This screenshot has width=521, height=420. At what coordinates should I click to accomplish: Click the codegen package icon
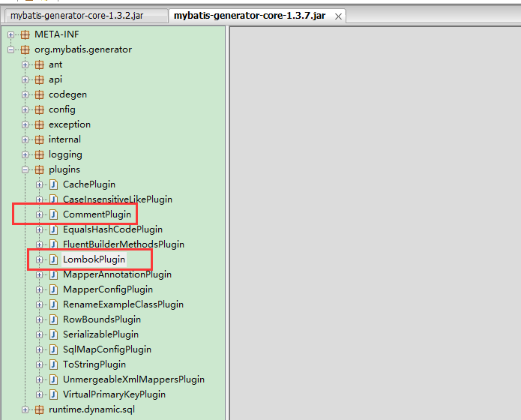(x=40, y=94)
